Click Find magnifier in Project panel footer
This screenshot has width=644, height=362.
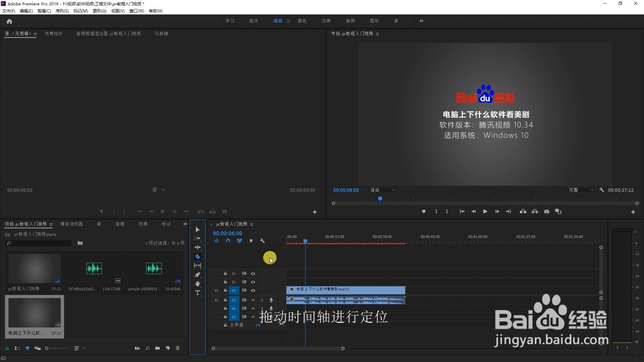click(x=147, y=348)
